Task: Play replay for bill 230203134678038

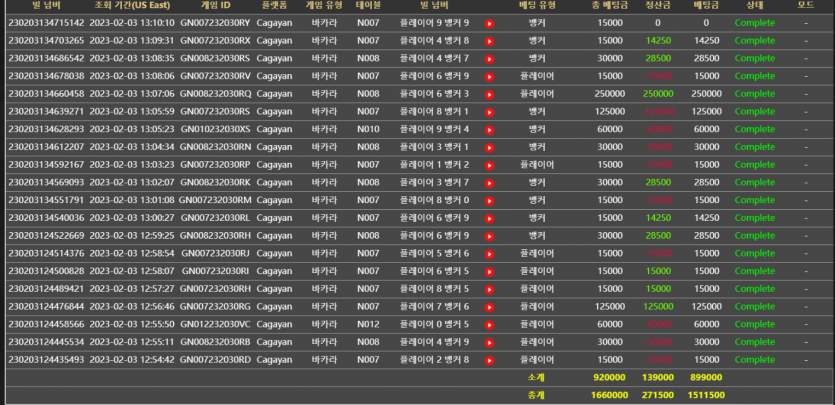Action: click(489, 77)
